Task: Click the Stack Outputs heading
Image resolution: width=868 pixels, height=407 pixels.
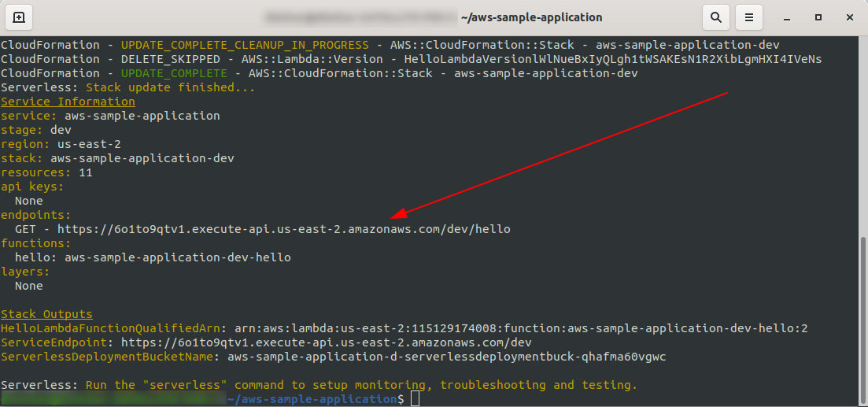Action: tap(46, 314)
